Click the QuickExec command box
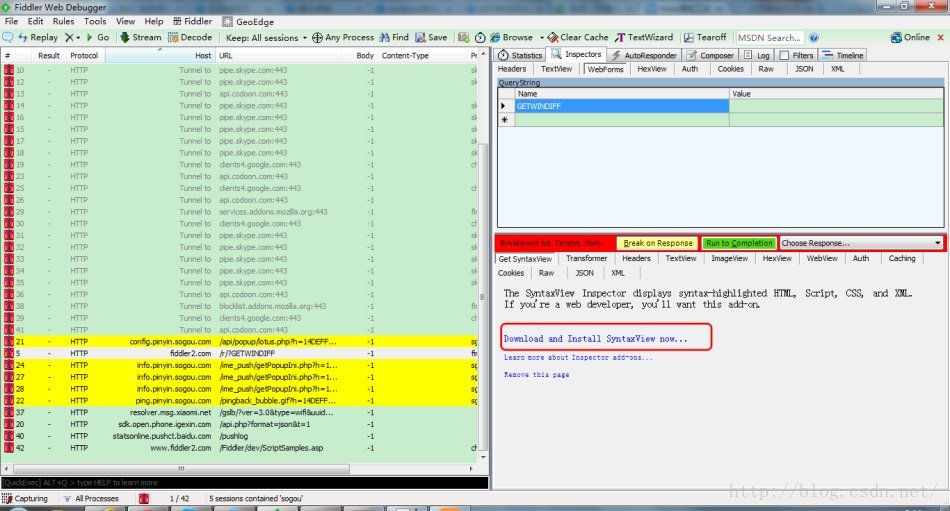This screenshot has height=511, width=950. click(245, 483)
